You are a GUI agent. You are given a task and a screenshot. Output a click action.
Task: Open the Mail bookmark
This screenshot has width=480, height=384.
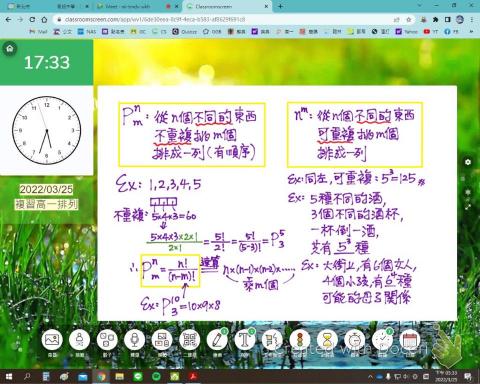(38, 31)
